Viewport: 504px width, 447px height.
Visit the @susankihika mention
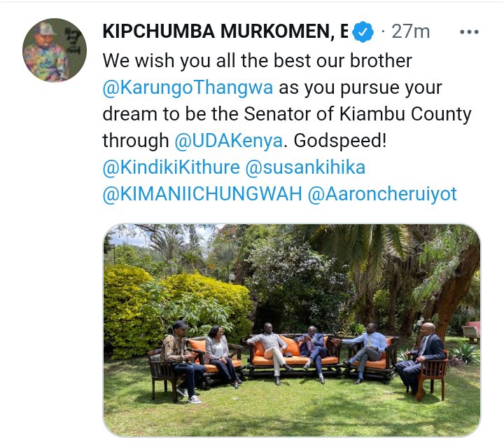[x=305, y=167]
